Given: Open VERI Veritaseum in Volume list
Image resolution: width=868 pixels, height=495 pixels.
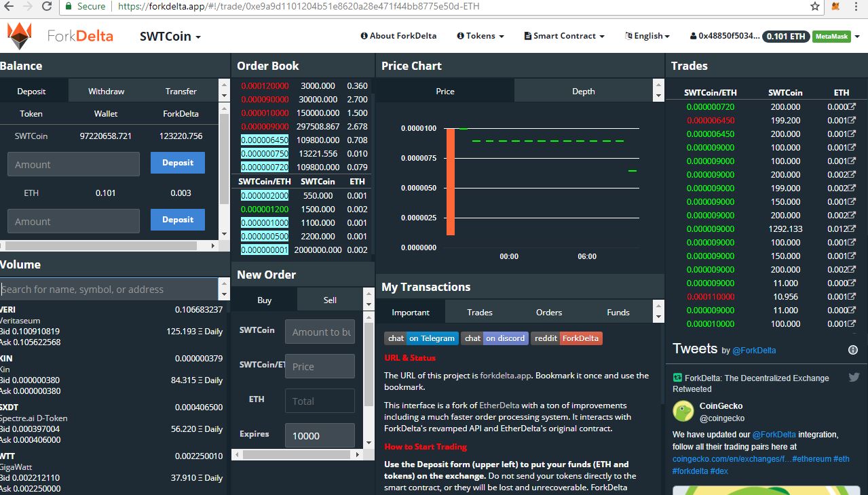Looking at the screenshot, I should pyautogui.click(x=111, y=325).
